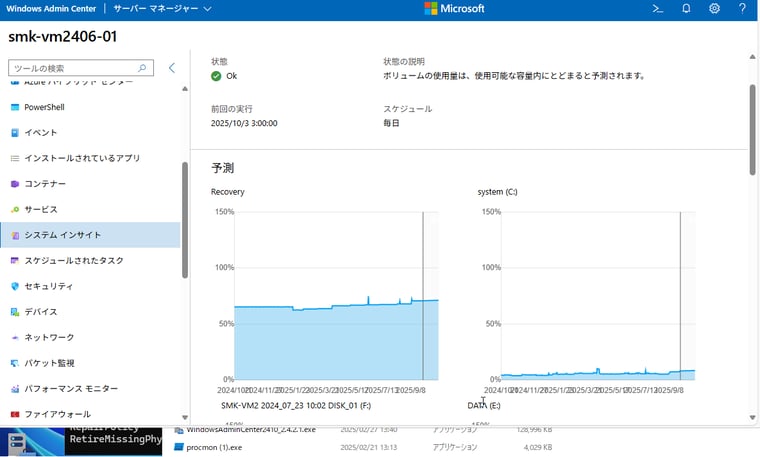Open the ネットワーク tool

coord(90,337)
